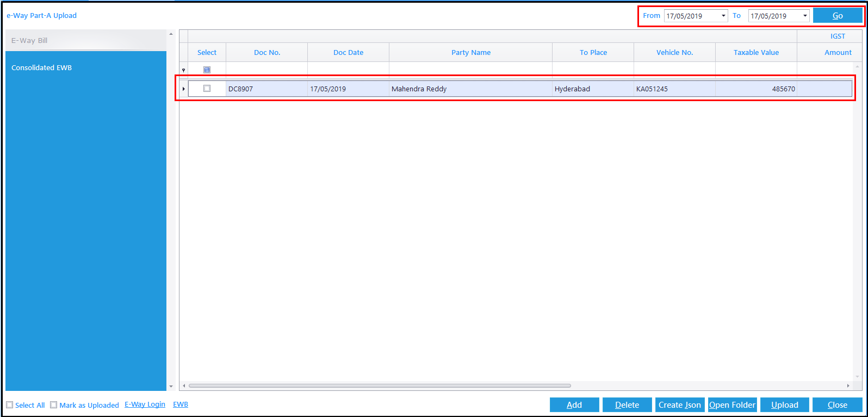Image resolution: width=868 pixels, height=417 pixels.
Task: Click the 17/05/2019 doc date cell in the row
Action: (x=349, y=89)
